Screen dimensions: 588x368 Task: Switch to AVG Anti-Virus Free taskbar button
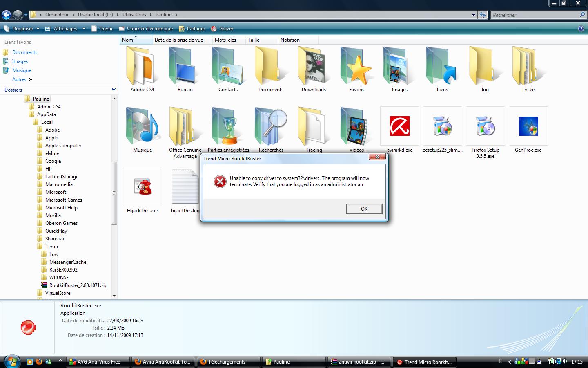[98, 362]
